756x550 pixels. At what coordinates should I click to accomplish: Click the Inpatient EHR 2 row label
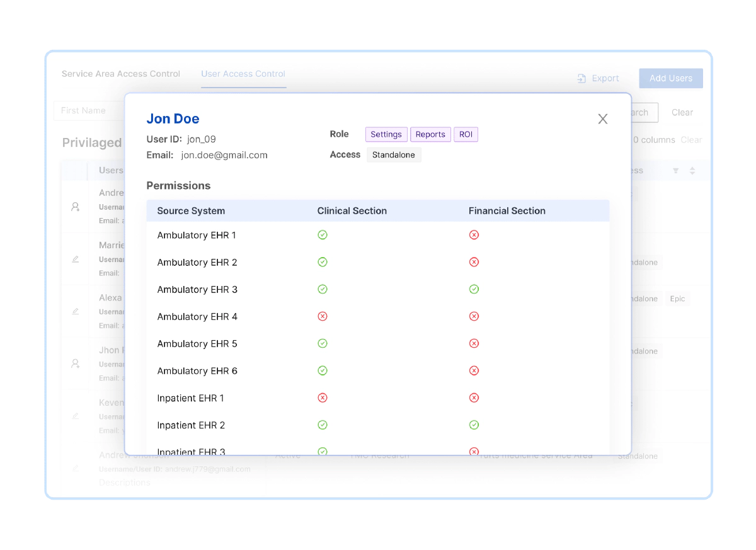[191, 425]
